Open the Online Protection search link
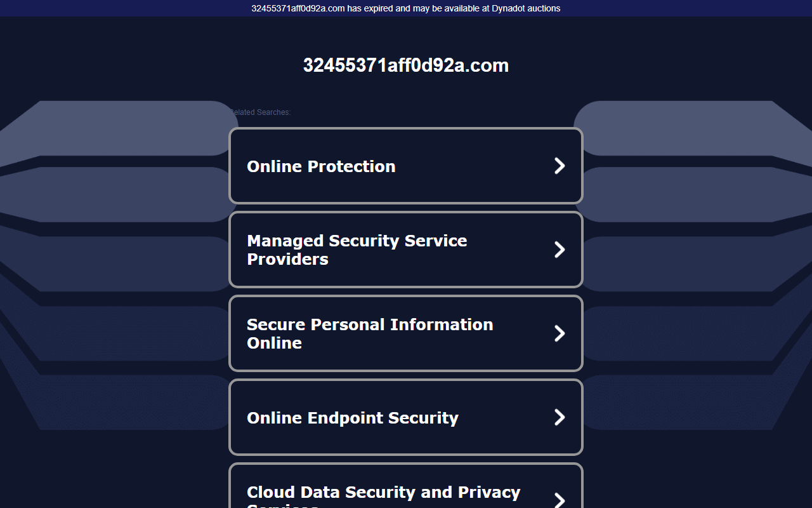812x508 pixels. point(406,166)
